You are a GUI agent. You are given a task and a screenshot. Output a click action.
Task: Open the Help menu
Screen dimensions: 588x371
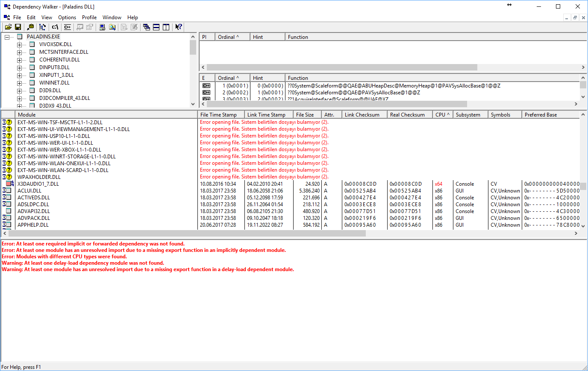[132, 18]
